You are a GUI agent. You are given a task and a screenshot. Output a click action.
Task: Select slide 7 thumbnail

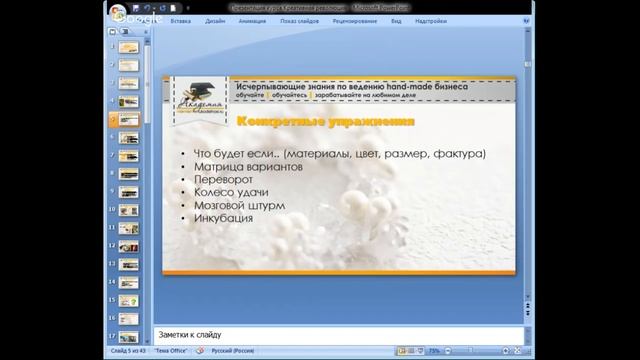[129, 156]
